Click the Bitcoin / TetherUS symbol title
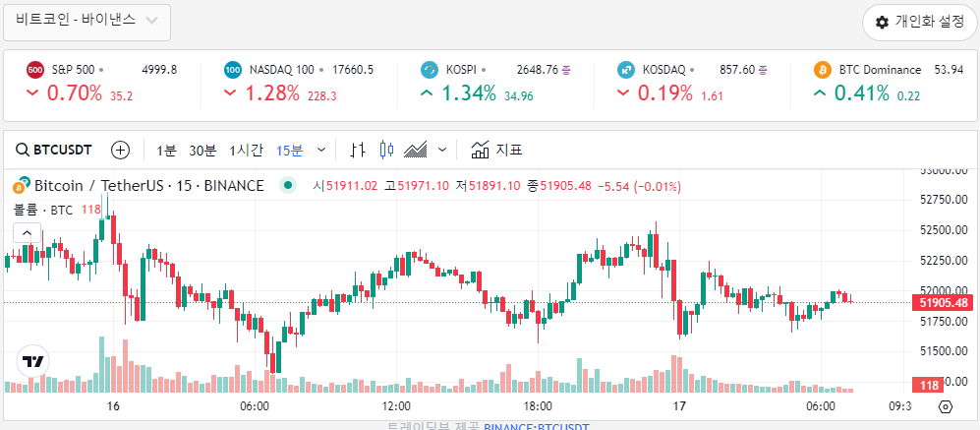 [148, 186]
